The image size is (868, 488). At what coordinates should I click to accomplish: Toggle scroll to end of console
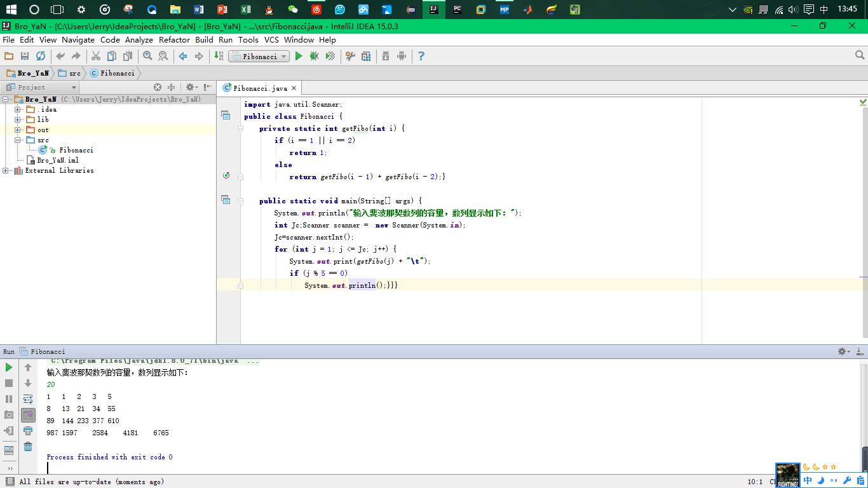pyautogui.click(x=28, y=415)
